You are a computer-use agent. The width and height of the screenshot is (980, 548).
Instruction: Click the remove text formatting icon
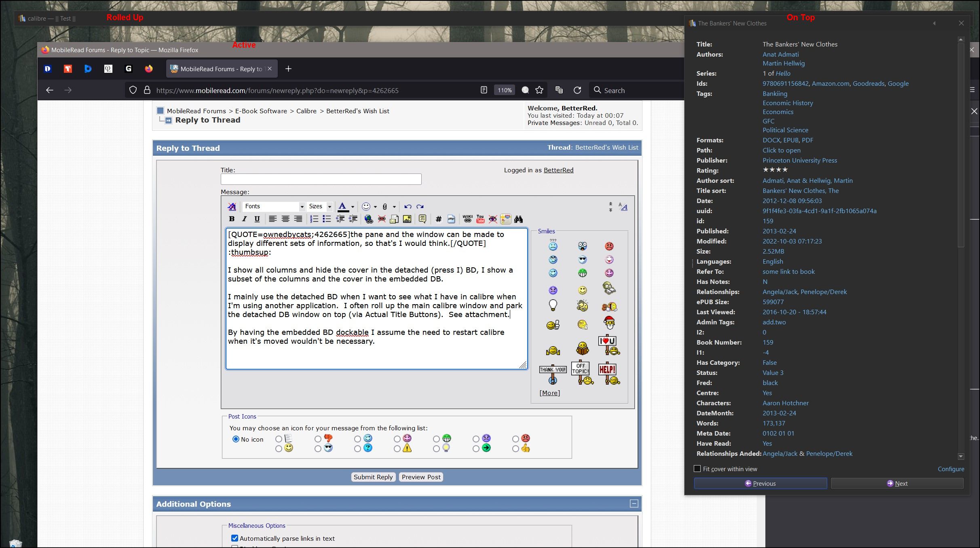(x=232, y=207)
